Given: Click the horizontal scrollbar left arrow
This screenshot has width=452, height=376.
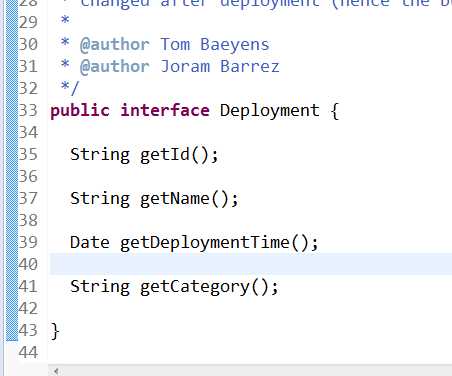Looking at the screenshot, I should coord(57,371).
